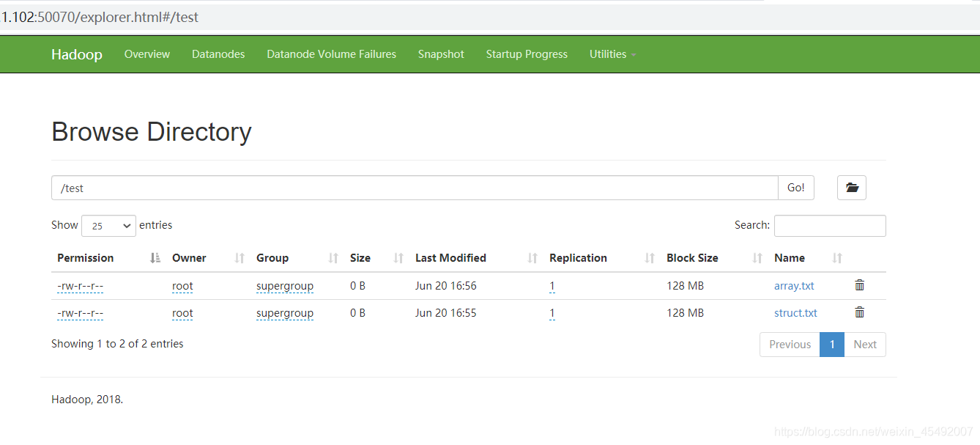
Task: Open the parent directory folder icon
Action: (852, 188)
